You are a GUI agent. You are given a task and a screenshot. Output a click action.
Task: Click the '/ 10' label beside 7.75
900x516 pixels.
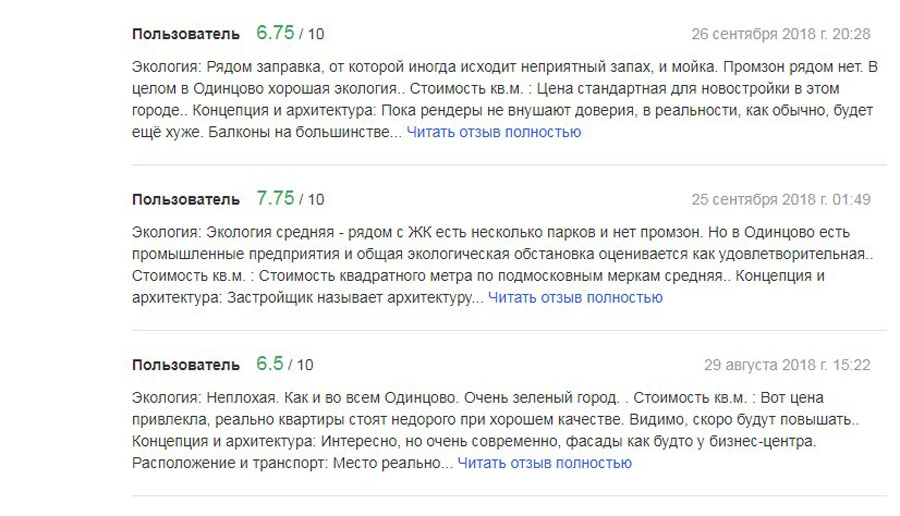coord(312,200)
